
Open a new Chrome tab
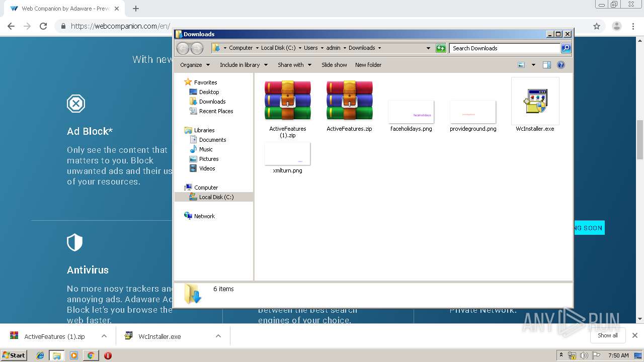tap(136, 9)
